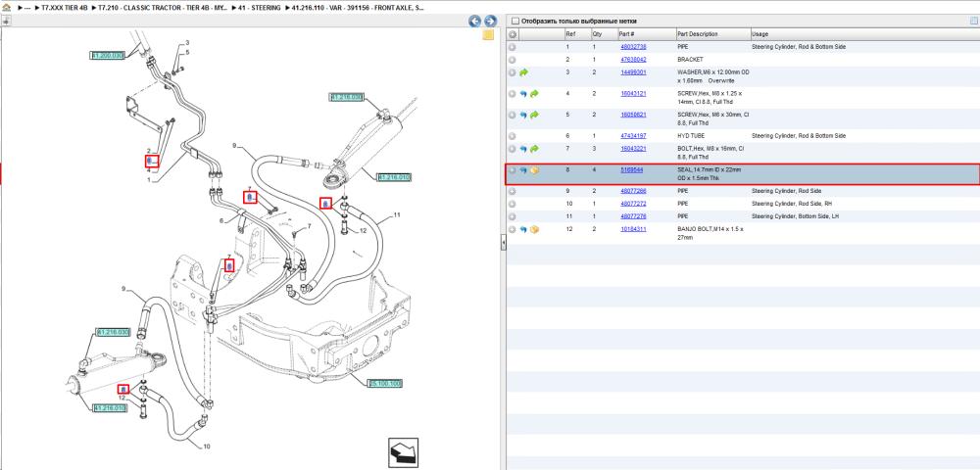The image size is (980, 470).
Task: Click the blue arrow for part 16050621
Action: click(523, 115)
